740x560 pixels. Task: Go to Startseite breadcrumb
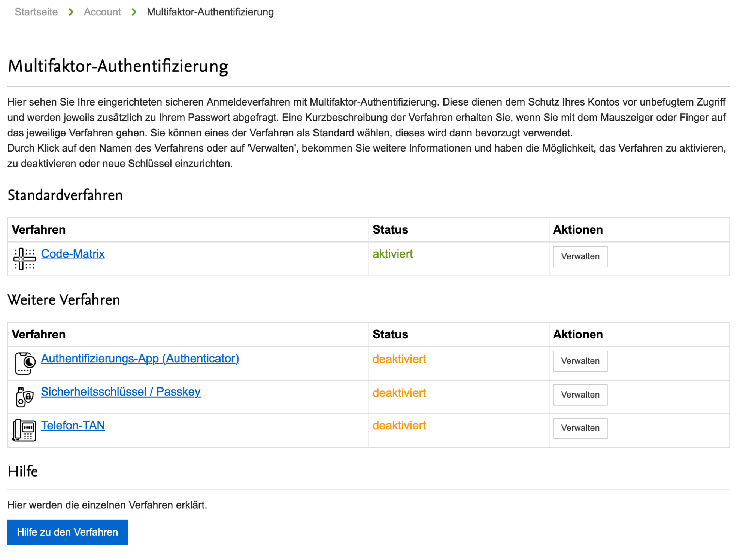36,12
